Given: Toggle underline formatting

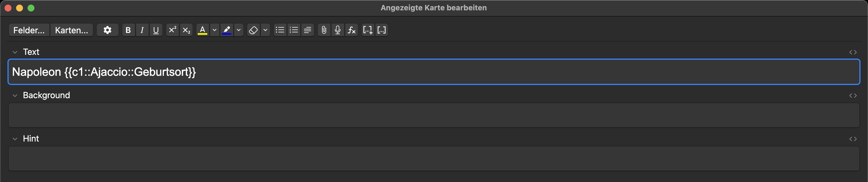Looking at the screenshot, I should [156, 30].
